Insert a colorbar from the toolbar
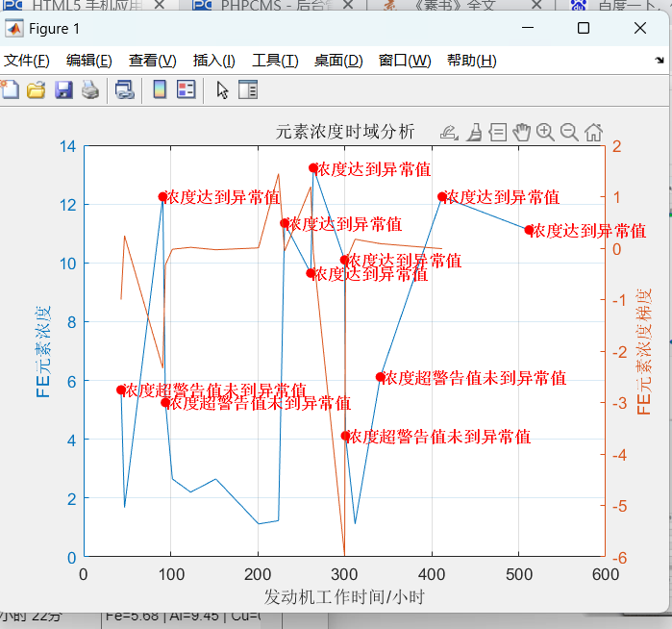The image size is (672, 629). pos(160,90)
